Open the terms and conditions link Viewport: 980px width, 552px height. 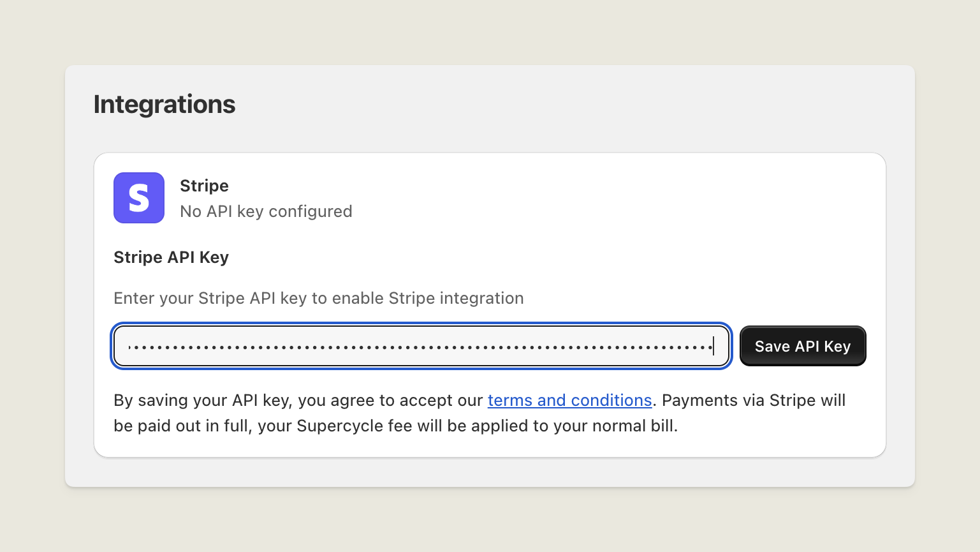pos(569,400)
